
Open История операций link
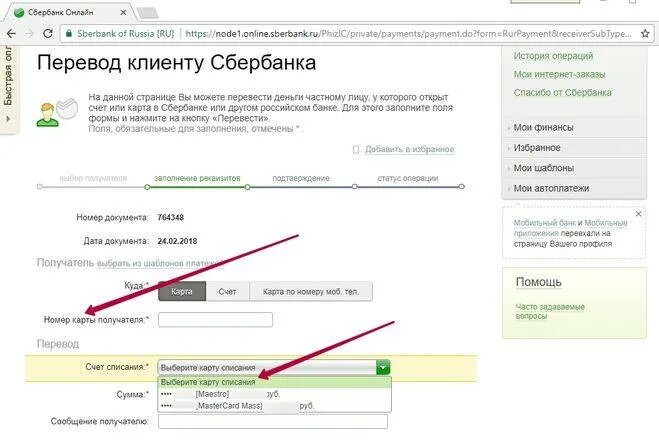click(553, 56)
